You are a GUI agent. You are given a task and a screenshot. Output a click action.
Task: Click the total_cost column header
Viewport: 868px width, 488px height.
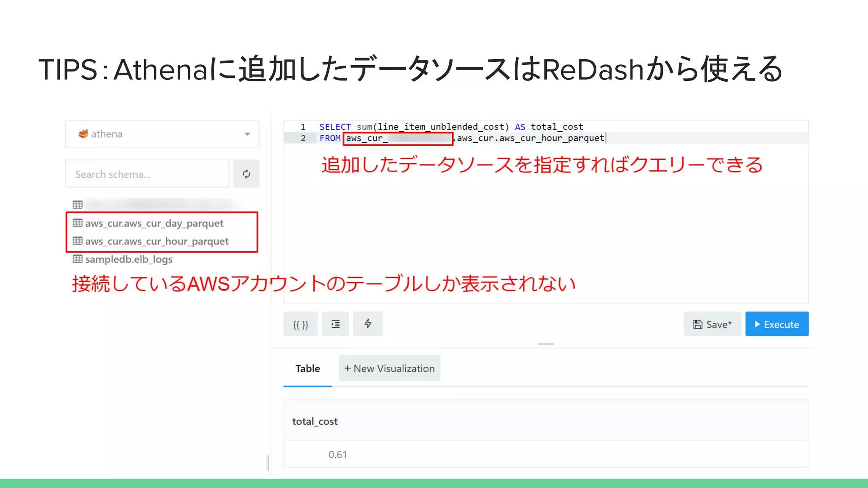pyautogui.click(x=315, y=421)
